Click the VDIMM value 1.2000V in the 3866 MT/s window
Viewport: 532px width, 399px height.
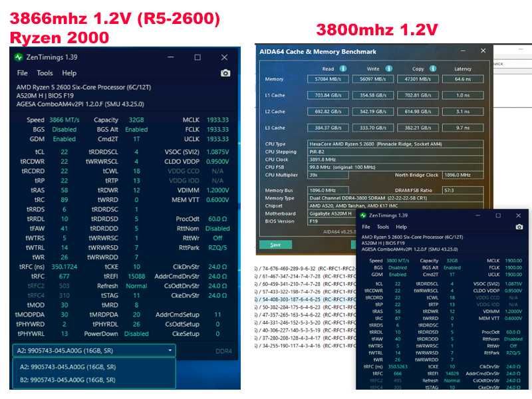pos(217,190)
